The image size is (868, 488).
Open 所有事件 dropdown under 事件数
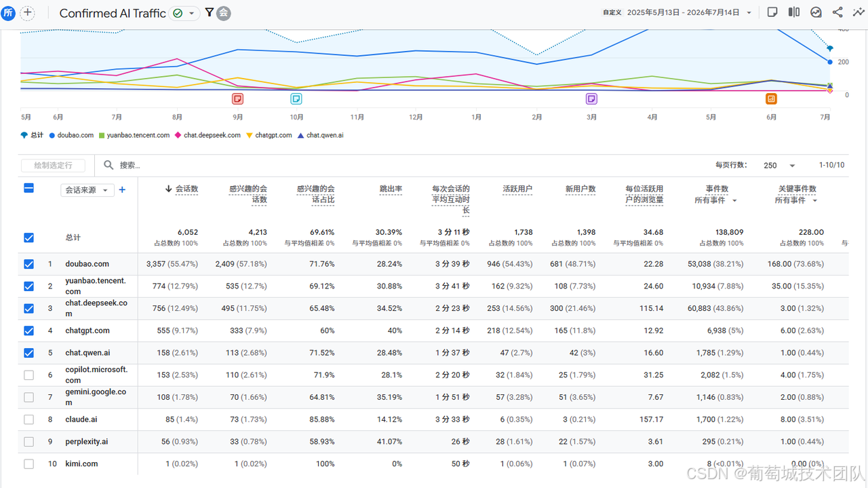(x=715, y=200)
